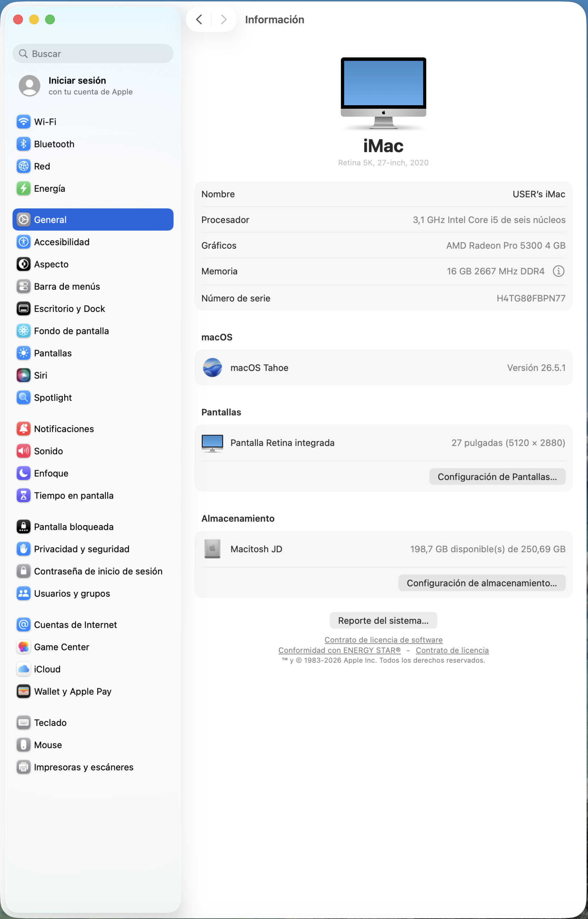
Task: Click 27 pulgadas (5120 × 2880) text
Action: point(508,443)
